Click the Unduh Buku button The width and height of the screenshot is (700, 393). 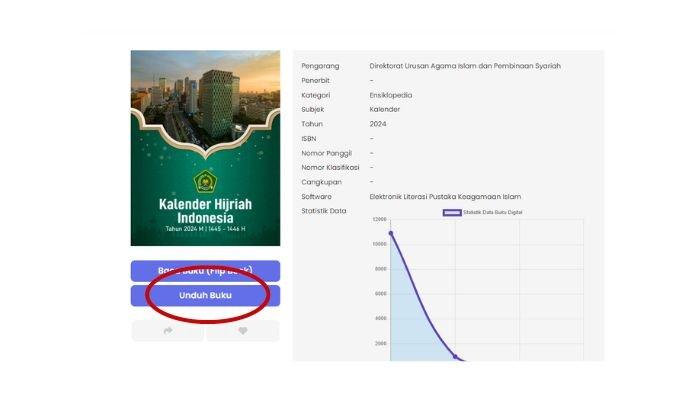pos(205,296)
